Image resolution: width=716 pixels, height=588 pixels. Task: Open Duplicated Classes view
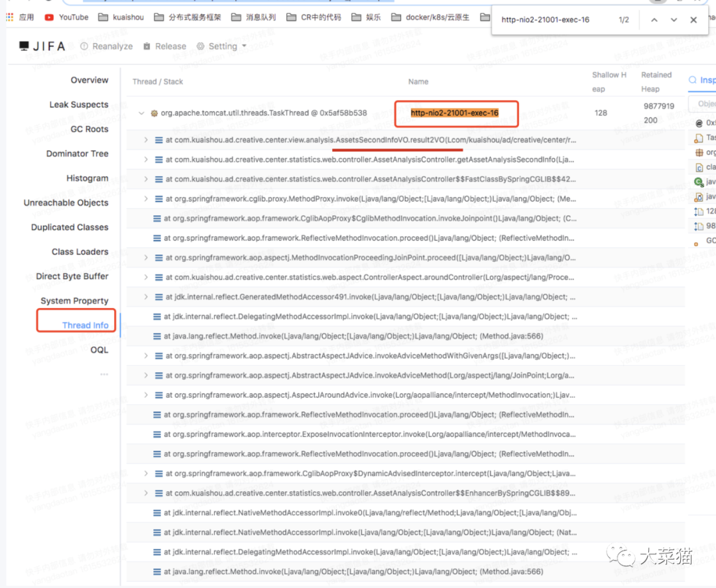pyautogui.click(x=70, y=227)
